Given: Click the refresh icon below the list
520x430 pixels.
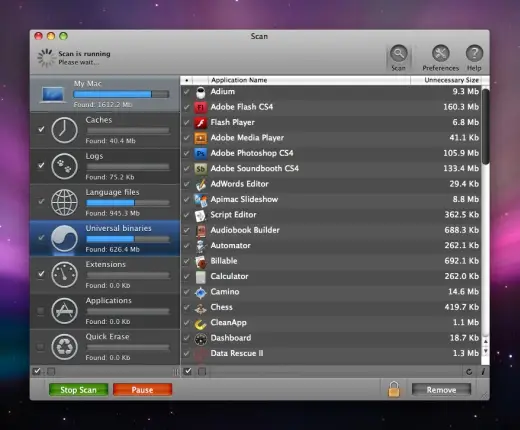Looking at the screenshot, I should [x=469, y=372].
